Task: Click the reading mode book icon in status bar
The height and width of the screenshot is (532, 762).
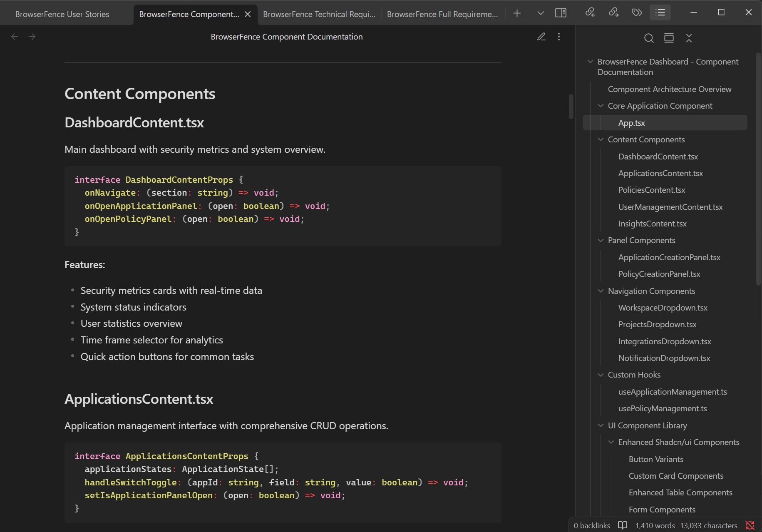Action: pos(623,525)
